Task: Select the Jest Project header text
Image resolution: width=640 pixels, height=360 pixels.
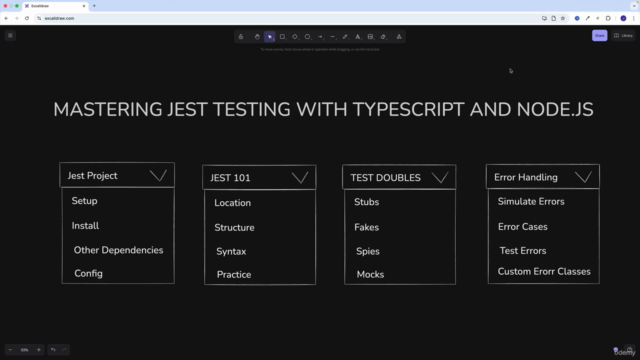Action: [x=92, y=176]
